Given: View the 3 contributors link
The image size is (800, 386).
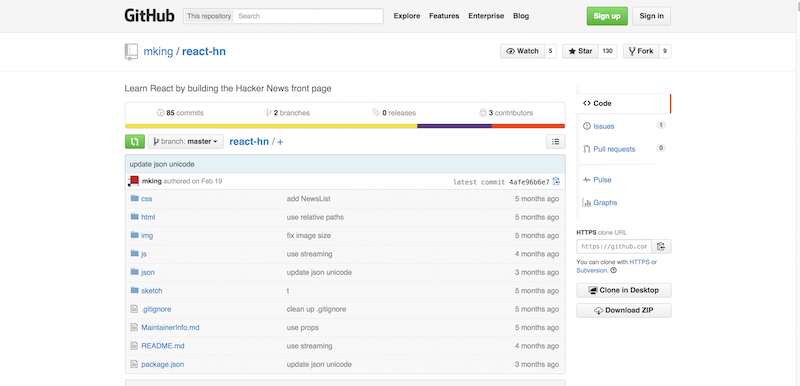Looking at the screenshot, I should tap(506, 113).
